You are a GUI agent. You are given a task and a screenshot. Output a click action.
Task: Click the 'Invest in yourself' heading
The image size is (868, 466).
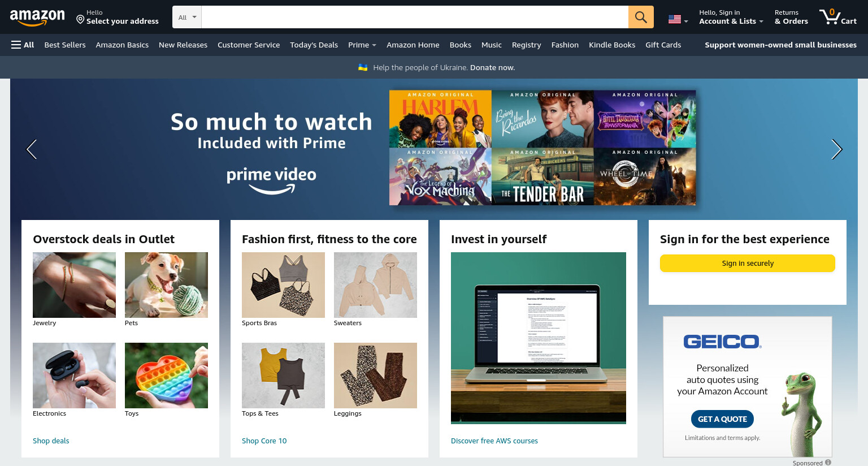[498, 239]
